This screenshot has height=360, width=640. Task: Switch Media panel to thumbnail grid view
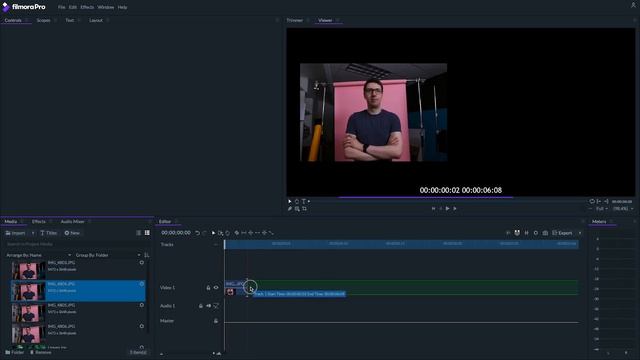click(x=147, y=233)
